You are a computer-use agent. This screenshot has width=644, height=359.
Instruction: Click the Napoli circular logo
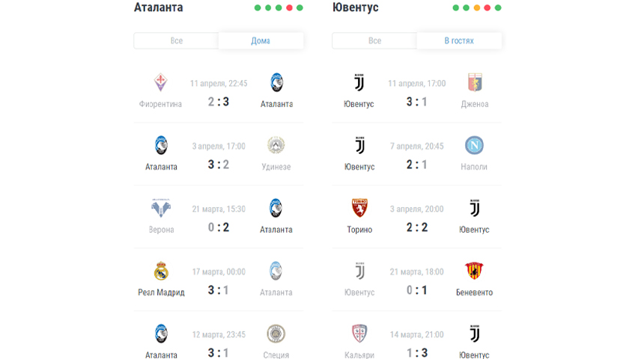point(474,145)
